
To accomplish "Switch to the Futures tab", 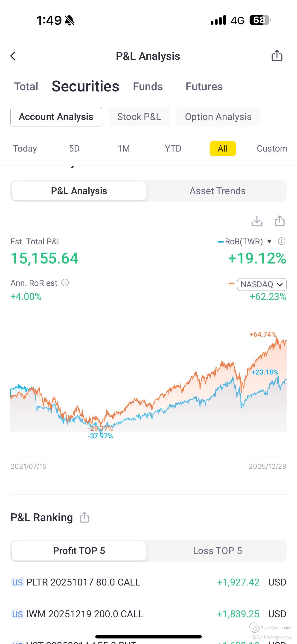I will click(204, 87).
